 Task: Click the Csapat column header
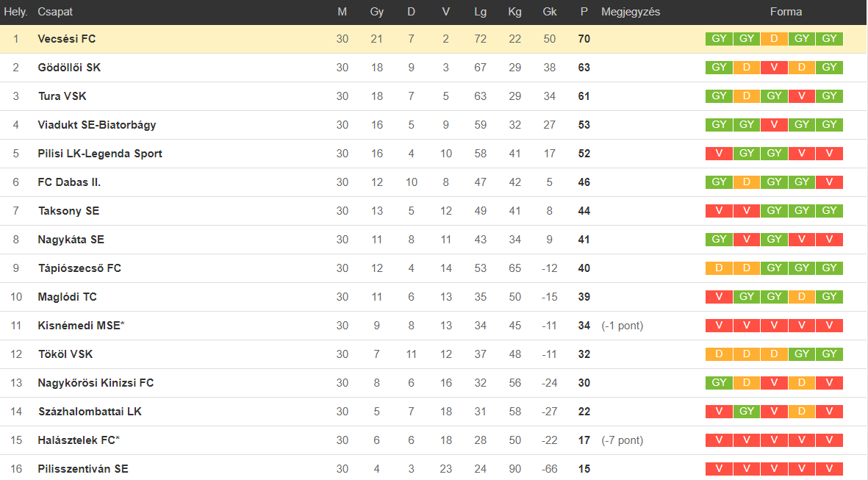coord(55,12)
